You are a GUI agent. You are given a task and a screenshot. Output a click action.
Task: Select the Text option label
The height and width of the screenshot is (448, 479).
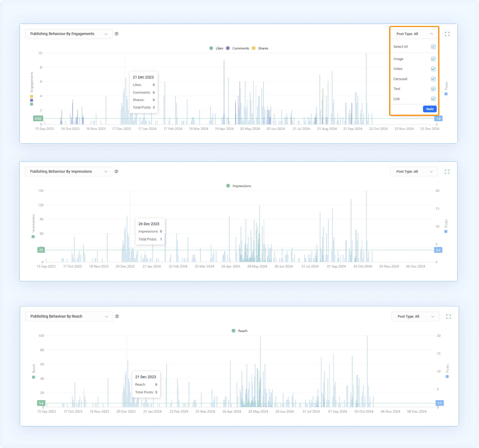397,89
